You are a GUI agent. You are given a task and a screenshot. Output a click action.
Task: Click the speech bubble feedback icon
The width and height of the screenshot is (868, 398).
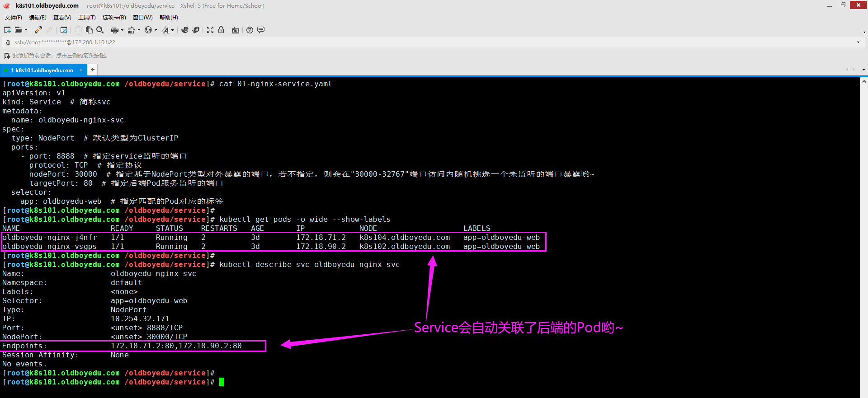[261, 30]
